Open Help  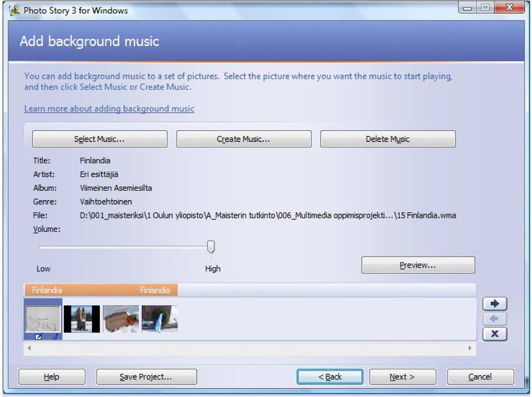tap(52, 376)
